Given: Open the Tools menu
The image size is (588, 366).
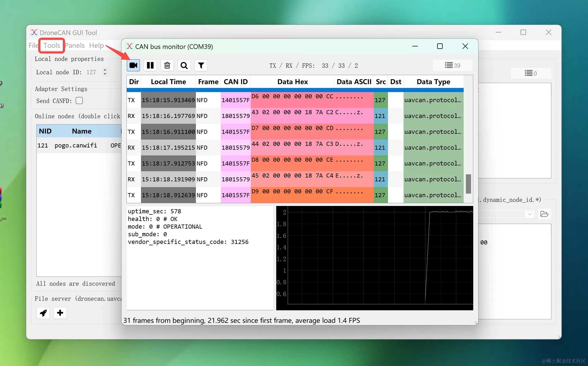Looking at the screenshot, I should pos(52,45).
